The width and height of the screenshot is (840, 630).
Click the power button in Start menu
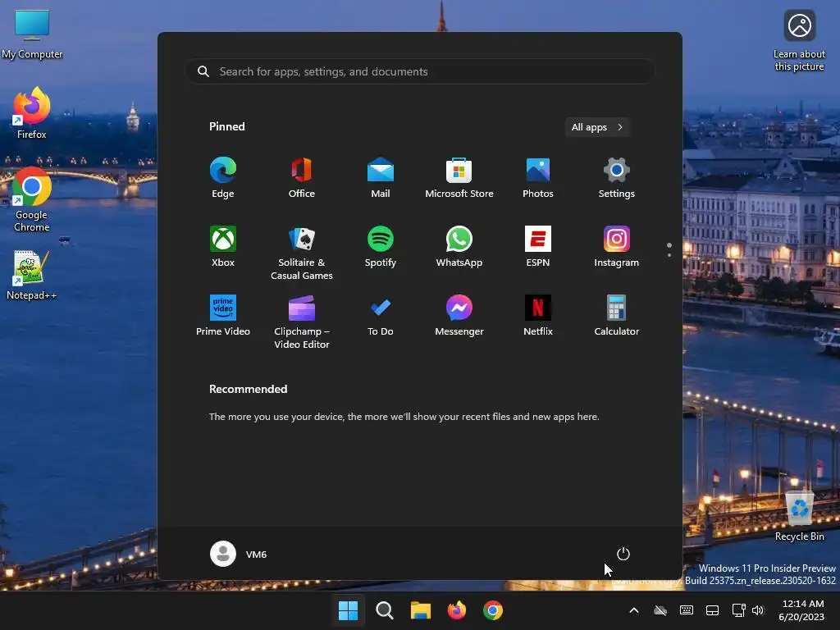623,554
